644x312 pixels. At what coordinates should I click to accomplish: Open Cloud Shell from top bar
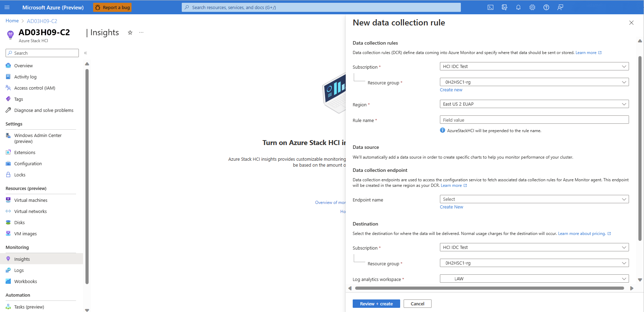(x=491, y=7)
